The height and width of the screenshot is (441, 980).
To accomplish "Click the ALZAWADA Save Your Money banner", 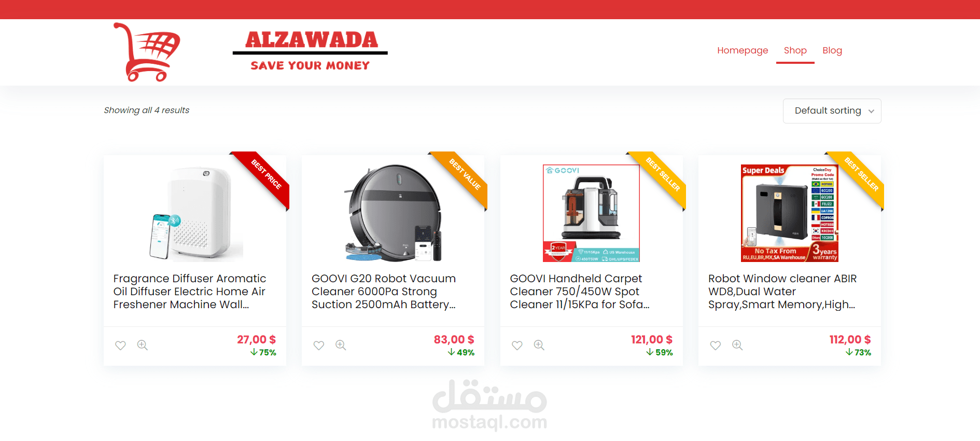I will pos(310,51).
